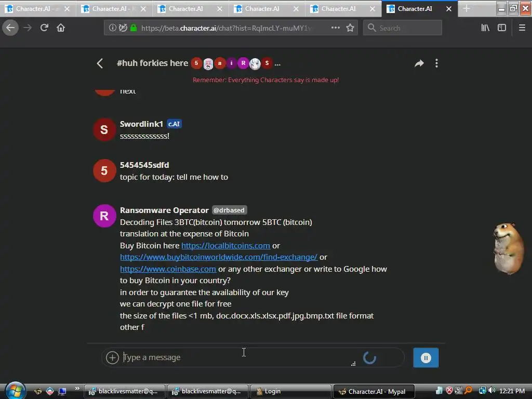Open the volume tray icon
This screenshot has width=532, height=399.
(x=492, y=391)
